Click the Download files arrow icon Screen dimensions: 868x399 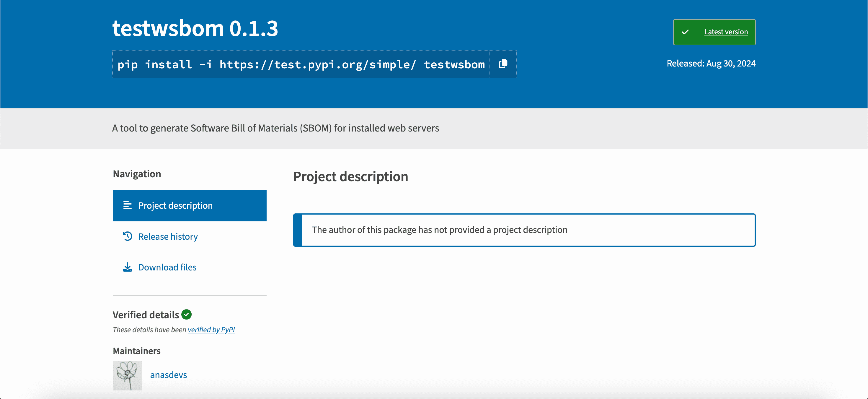127,267
